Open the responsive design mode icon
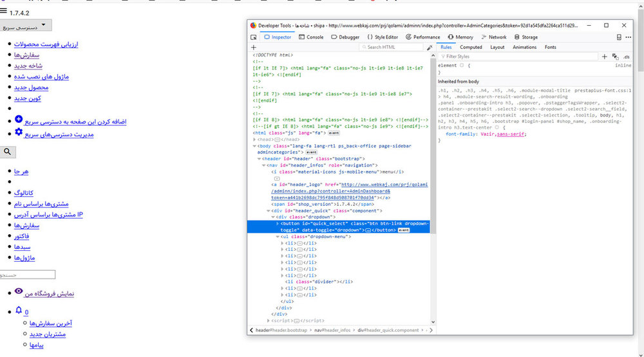Screen dimensions: 644x357 [619, 37]
